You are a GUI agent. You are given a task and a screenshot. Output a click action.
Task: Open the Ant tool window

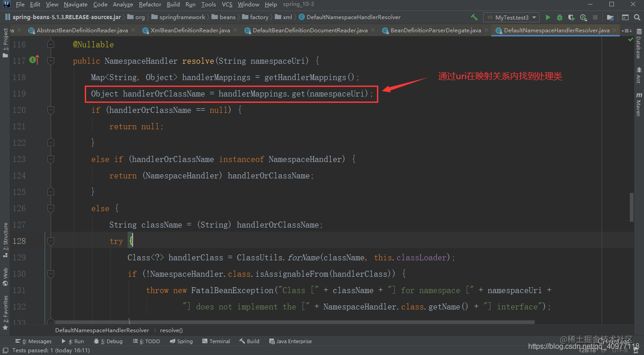638,76
